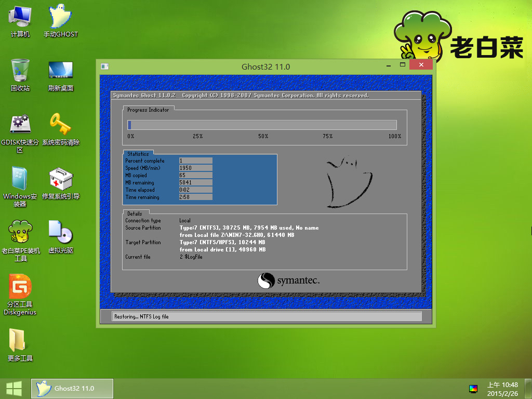The width and height of the screenshot is (532, 399).
Task: Minimize the Ghost32 11.0 window
Action: click(389, 65)
